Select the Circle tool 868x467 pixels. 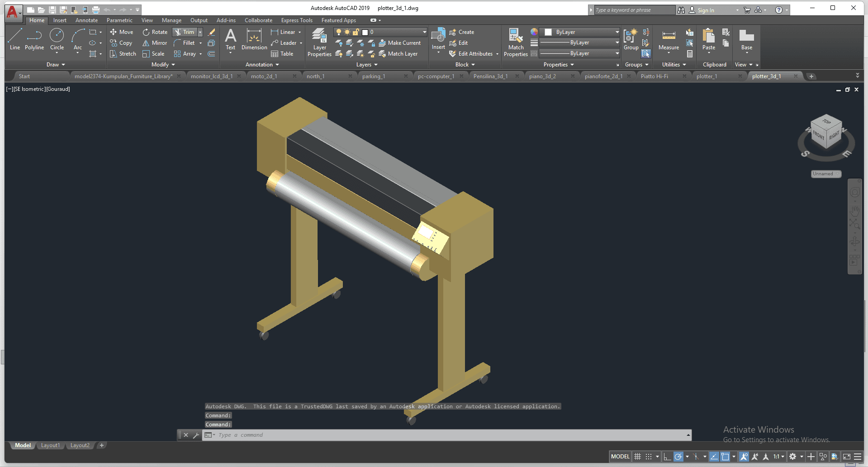pyautogui.click(x=57, y=38)
